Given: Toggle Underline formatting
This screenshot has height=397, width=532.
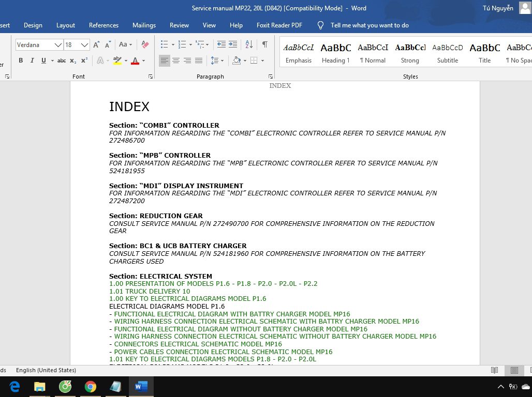Looking at the screenshot, I should coord(43,60).
